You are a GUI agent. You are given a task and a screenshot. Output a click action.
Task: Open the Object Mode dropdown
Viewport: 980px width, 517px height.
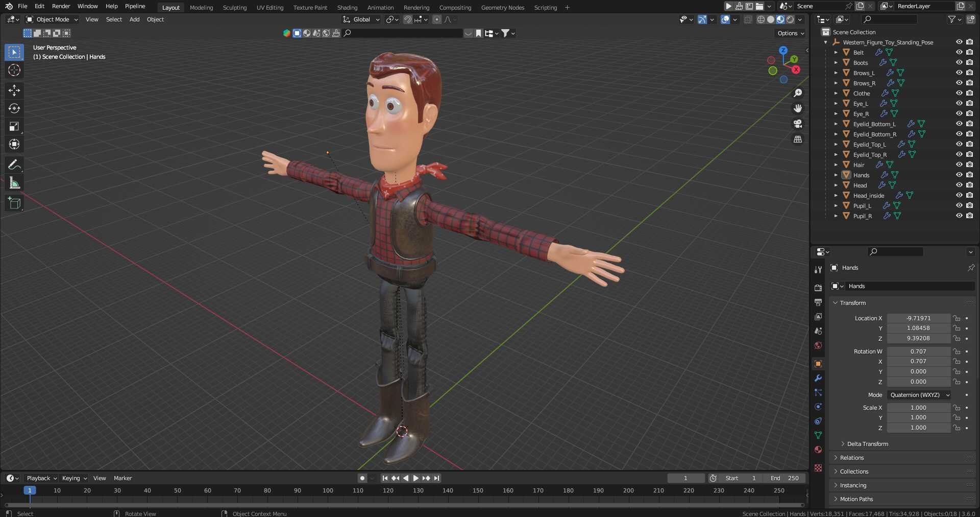(x=52, y=19)
